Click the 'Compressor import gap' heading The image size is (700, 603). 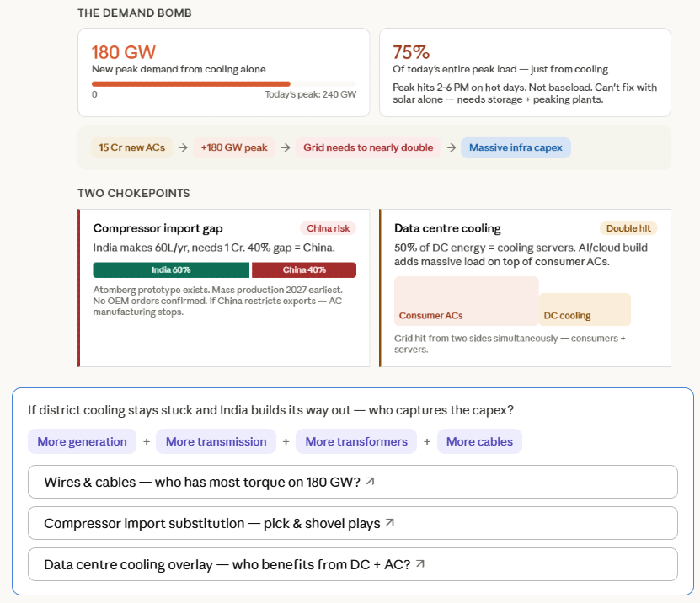(158, 228)
